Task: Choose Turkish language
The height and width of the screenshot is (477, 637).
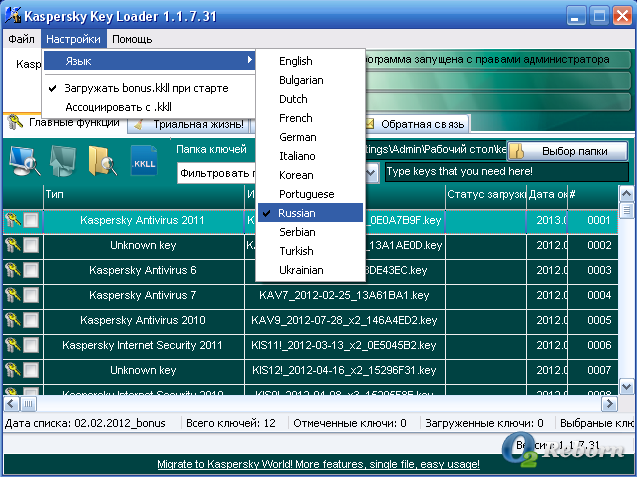Action: (x=310, y=251)
